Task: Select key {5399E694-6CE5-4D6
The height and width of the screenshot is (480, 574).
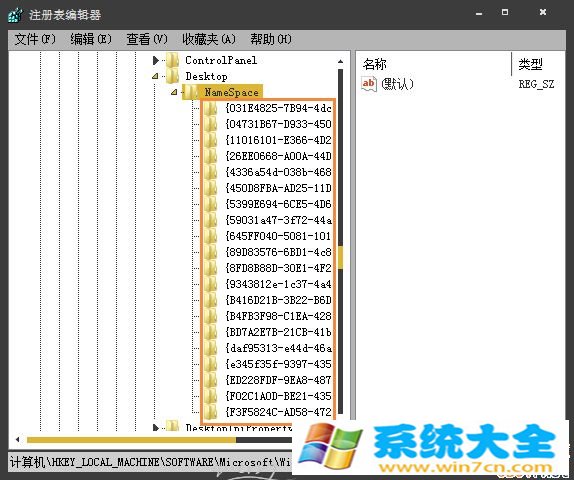Action: 279,204
